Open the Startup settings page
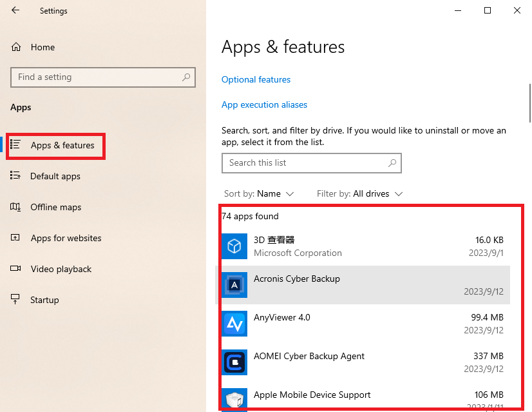The height and width of the screenshot is (412, 532). tap(44, 300)
